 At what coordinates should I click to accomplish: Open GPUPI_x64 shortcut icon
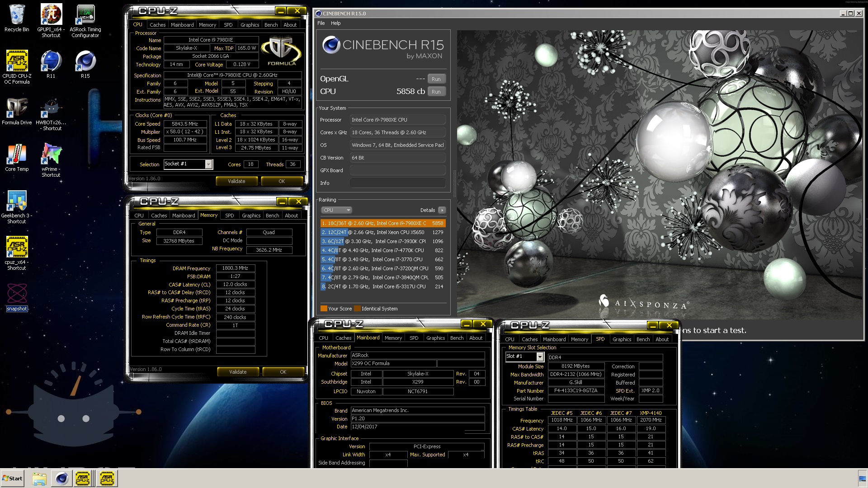coord(51,20)
